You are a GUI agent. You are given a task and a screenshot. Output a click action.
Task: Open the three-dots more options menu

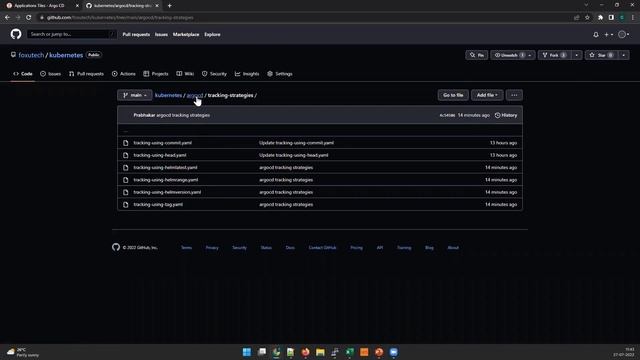pyautogui.click(x=514, y=95)
